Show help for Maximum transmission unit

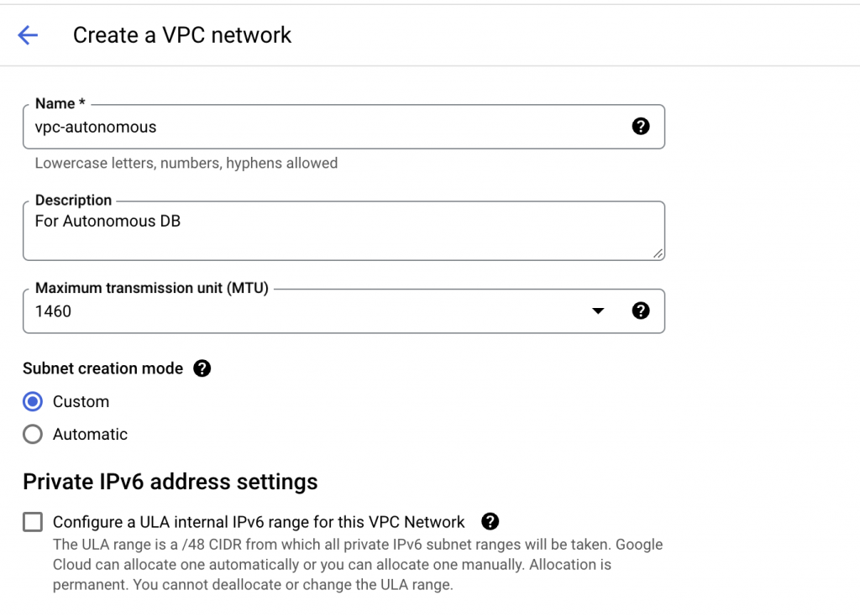[641, 311]
